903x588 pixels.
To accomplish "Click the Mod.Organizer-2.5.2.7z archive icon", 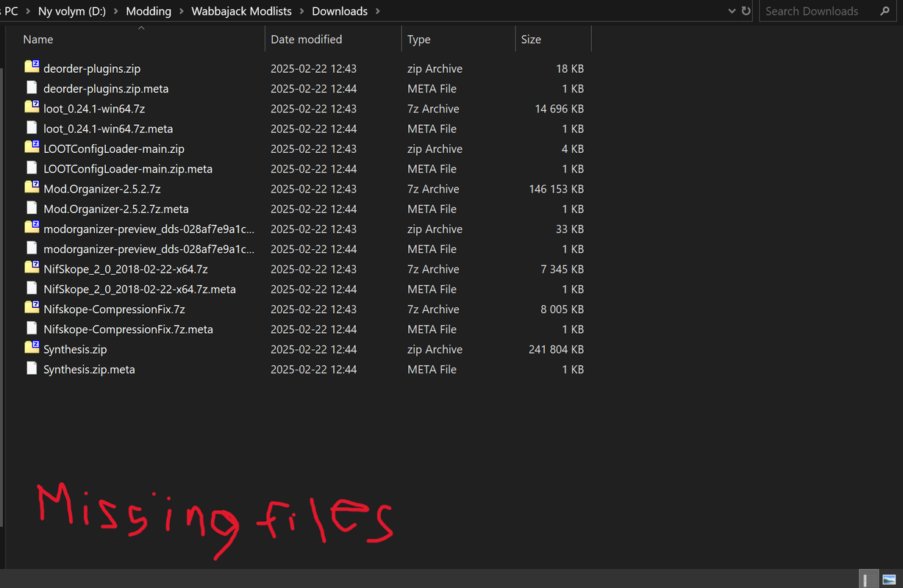I will (x=32, y=188).
